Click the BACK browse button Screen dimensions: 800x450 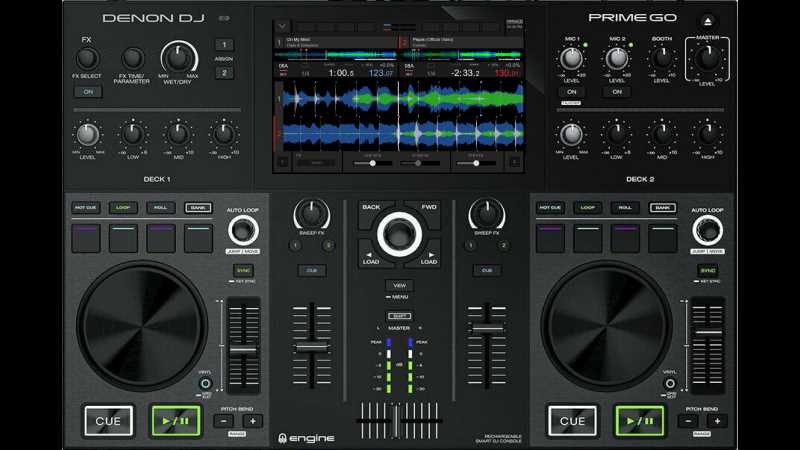coord(374,211)
